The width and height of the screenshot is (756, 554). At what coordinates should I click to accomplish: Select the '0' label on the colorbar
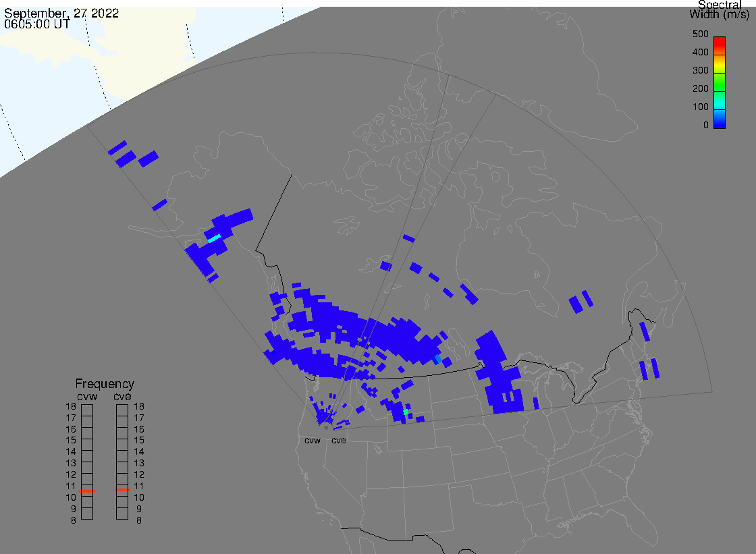[706, 126]
